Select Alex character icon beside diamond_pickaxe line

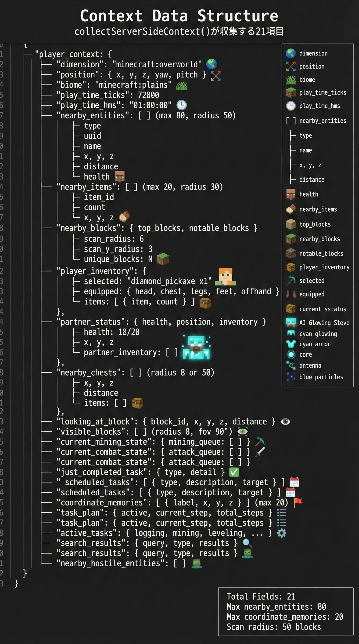(226, 277)
